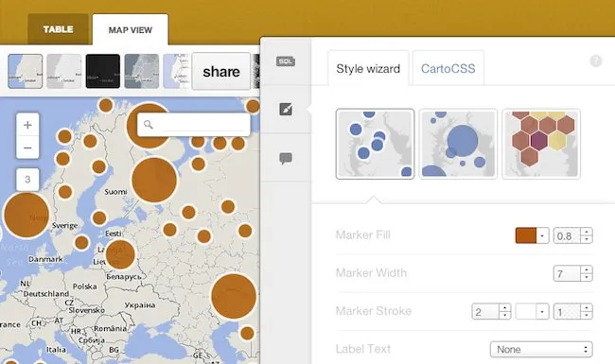This screenshot has height=364, width=615.
Task: Switch to the TABLE tab
Action: (58, 29)
